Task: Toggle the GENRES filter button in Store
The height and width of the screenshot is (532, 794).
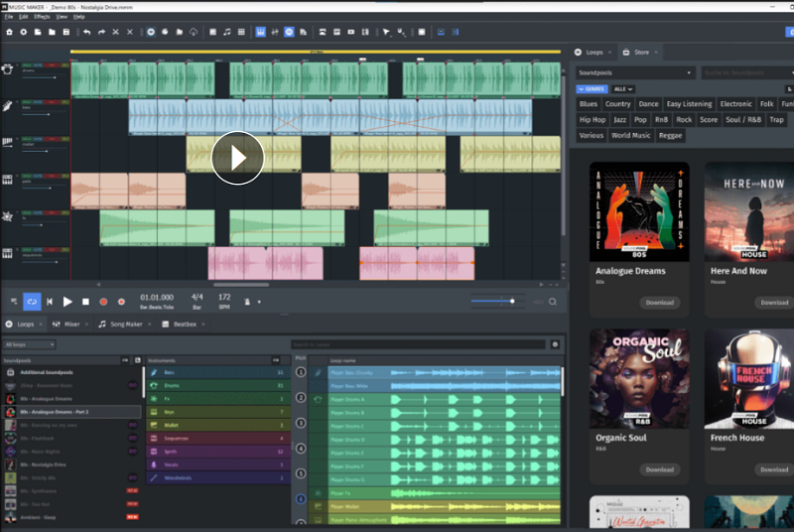Action: [x=592, y=89]
